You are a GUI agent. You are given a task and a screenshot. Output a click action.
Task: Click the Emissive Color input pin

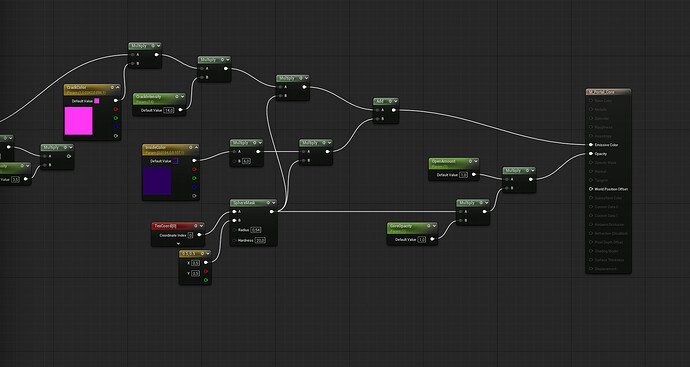[x=591, y=145]
